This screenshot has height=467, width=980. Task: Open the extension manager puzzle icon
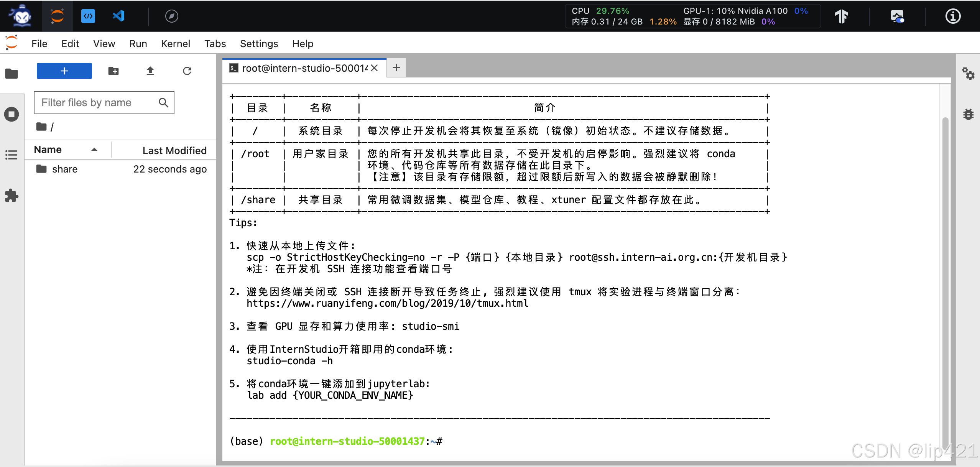12,196
